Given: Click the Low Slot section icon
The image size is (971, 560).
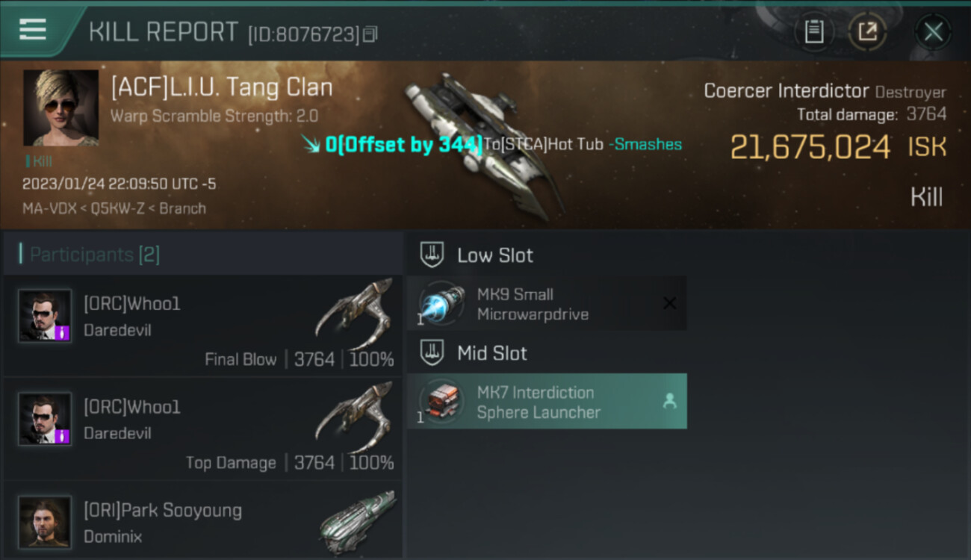Looking at the screenshot, I should [432, 255].
